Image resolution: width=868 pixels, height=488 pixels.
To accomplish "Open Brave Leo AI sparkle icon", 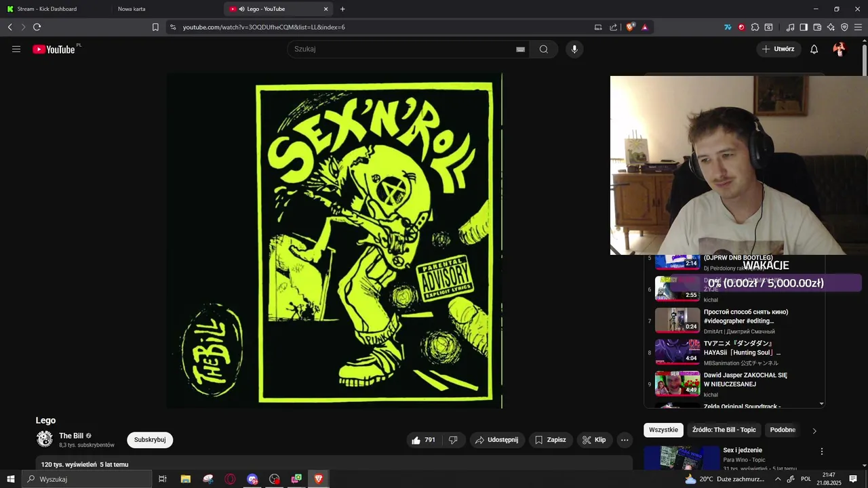I will (831, 27).
